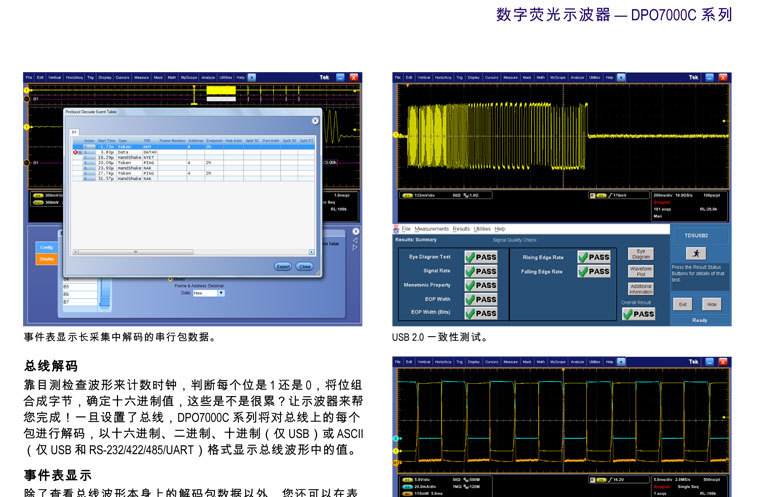Click the Hide button in the TDSUSB2 panel
Viewport: 760px width, 497px height.
[712, 304]
